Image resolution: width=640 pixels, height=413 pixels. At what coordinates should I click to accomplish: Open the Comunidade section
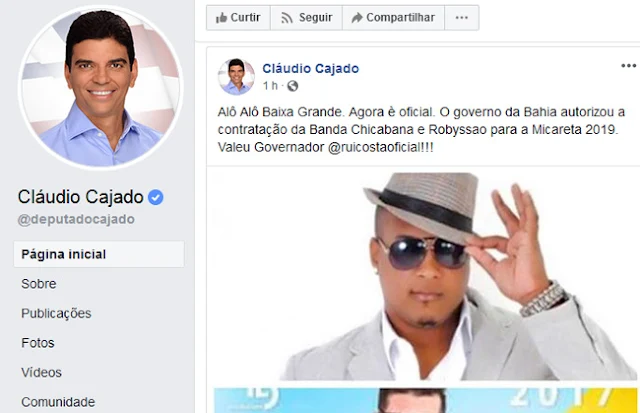click(58, 402)
